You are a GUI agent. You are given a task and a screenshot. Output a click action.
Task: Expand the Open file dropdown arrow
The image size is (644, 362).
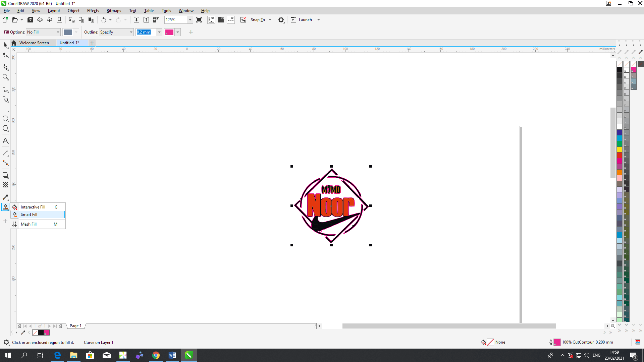pos(22,20)
